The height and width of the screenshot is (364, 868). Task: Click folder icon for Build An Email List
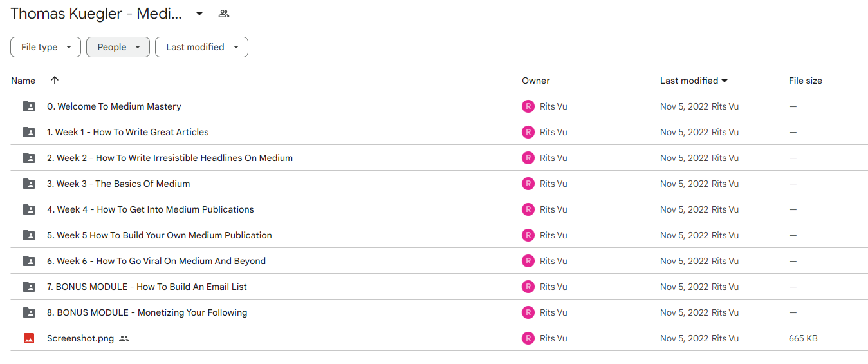[29, 287]
